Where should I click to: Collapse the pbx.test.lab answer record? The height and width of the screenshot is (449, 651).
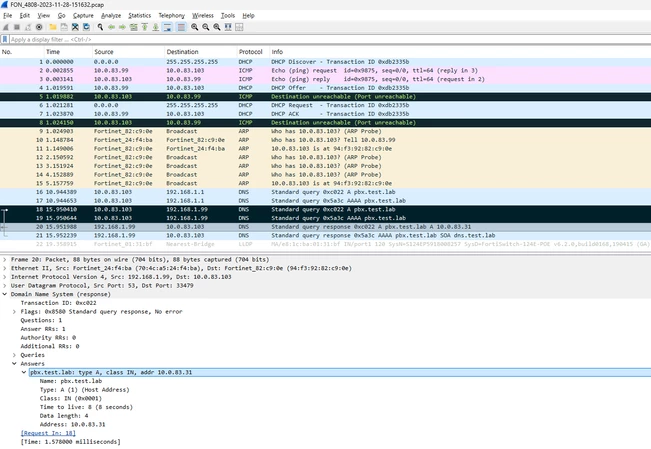pyautogui.click(x=24, y=372)
